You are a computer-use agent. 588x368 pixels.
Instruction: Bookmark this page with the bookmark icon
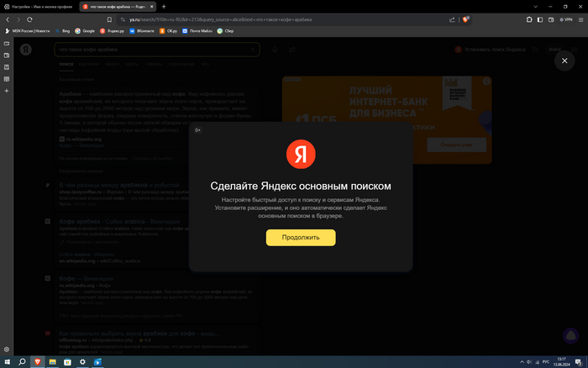pos(109,19)
